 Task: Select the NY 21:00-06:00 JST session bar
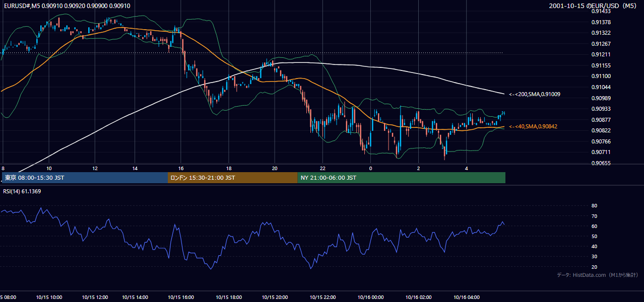coord(401,178)
